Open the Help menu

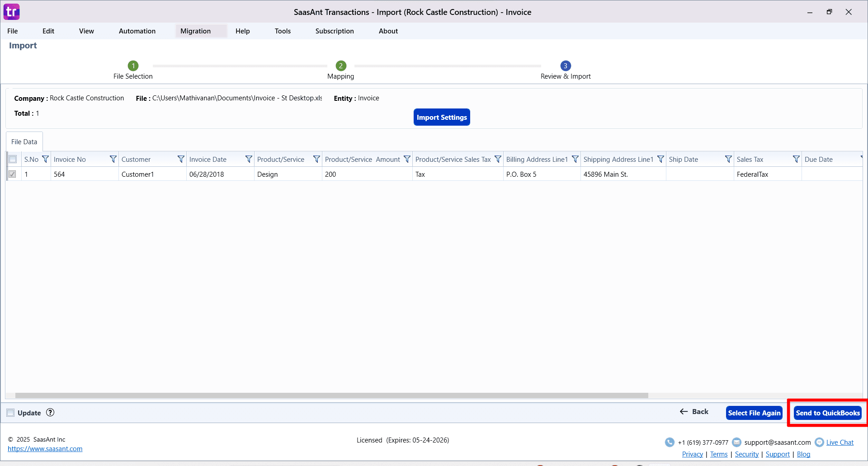click(243, 31)
